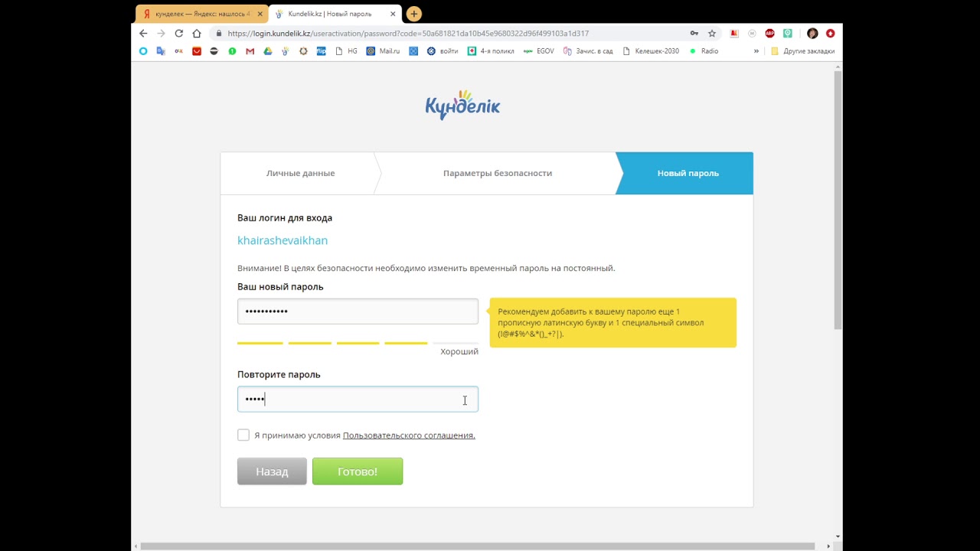This screenshot has height=551, width=980.
Task: Open the EGOV bookmark
Action: point(539,51)
